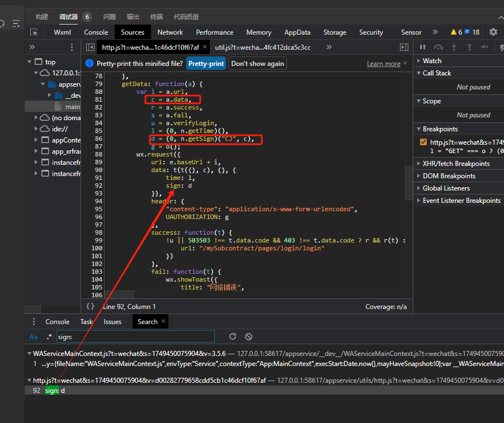
Task: Open the Issues drawer tab
Action: [x=112, y=321]
